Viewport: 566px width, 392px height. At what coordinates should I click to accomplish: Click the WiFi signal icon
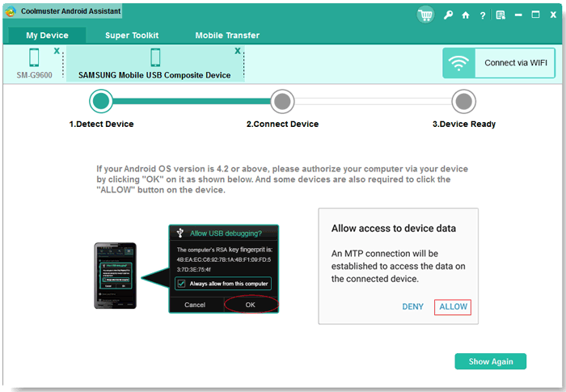tap(458, 63)
